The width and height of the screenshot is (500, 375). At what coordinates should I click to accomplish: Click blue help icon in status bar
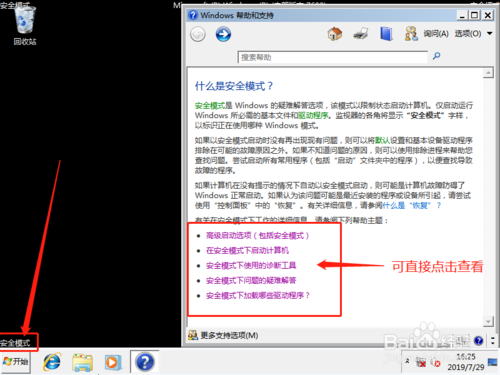[479, 341]
